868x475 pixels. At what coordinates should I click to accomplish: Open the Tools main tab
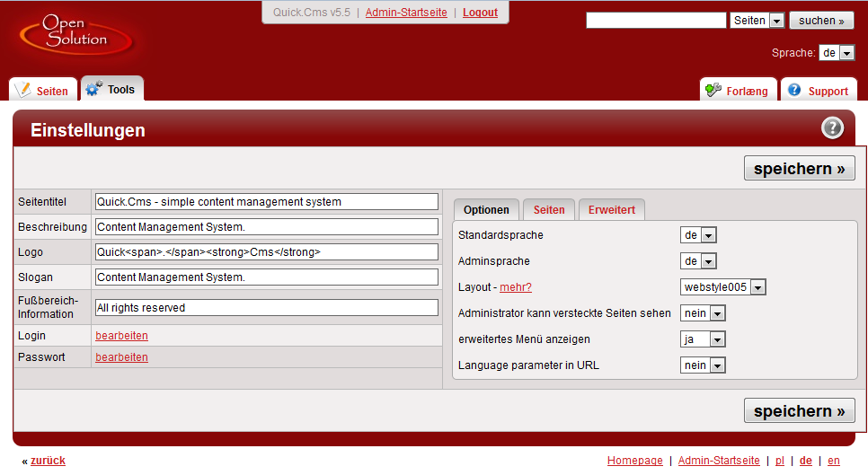(112, 89)
